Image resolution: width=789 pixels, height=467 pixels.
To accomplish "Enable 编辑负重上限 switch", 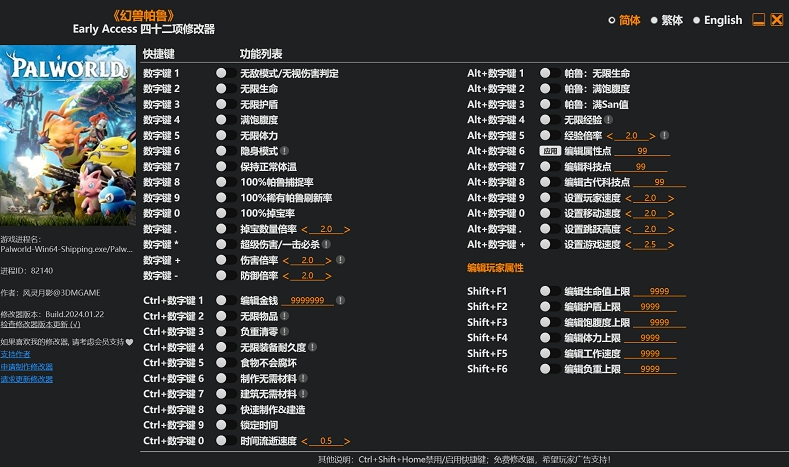I will (550, 369).
